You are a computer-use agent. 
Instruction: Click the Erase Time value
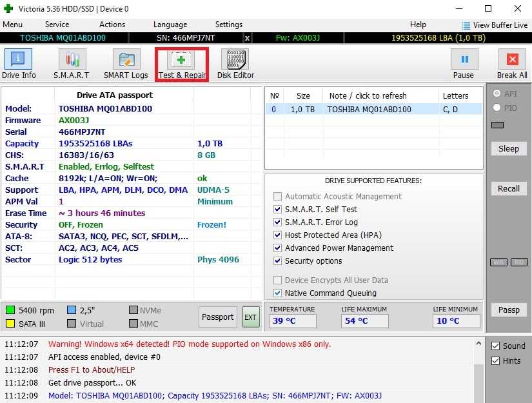pos(102,213)
